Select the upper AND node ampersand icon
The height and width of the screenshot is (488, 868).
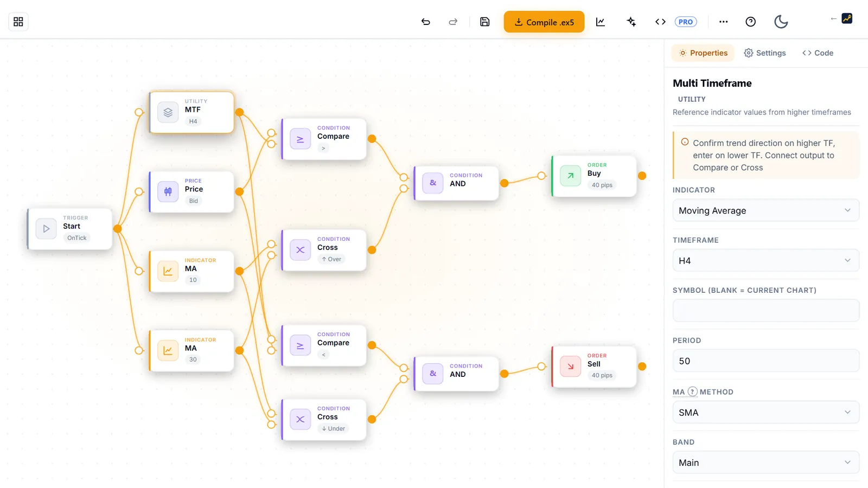pos(433,183)
